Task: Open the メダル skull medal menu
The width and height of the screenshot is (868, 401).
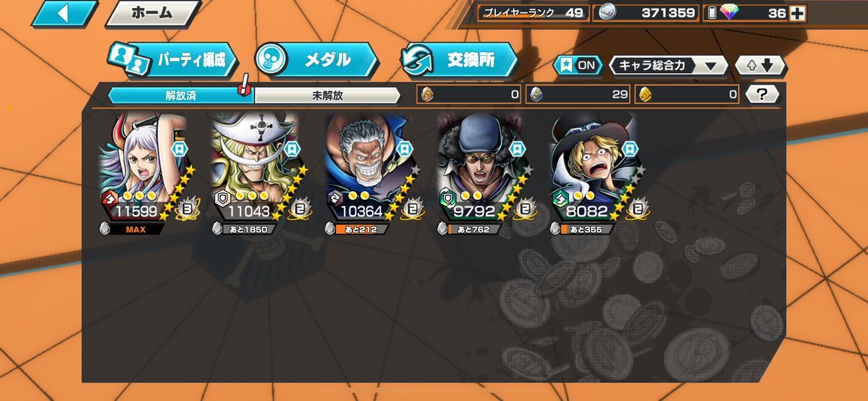Action: pos(316,59)
